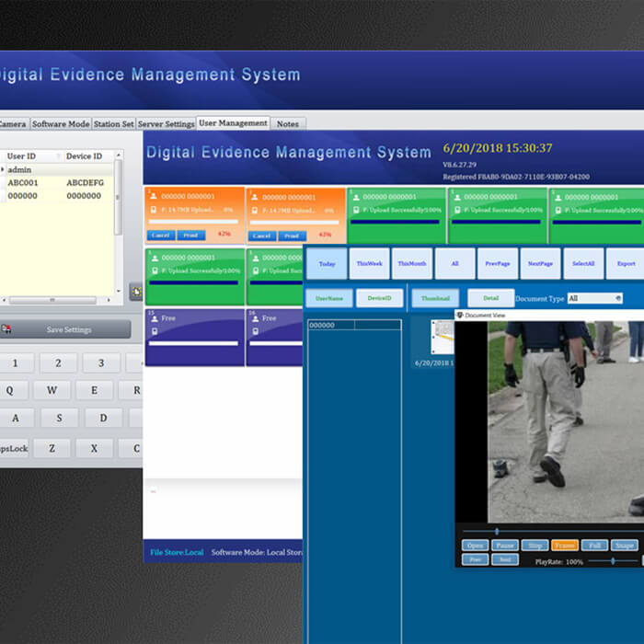Viewport: 644px width, 644px height.
Task: Adjust the PlayRate slider
Action: pyautogui.click(x=613, y=561)
